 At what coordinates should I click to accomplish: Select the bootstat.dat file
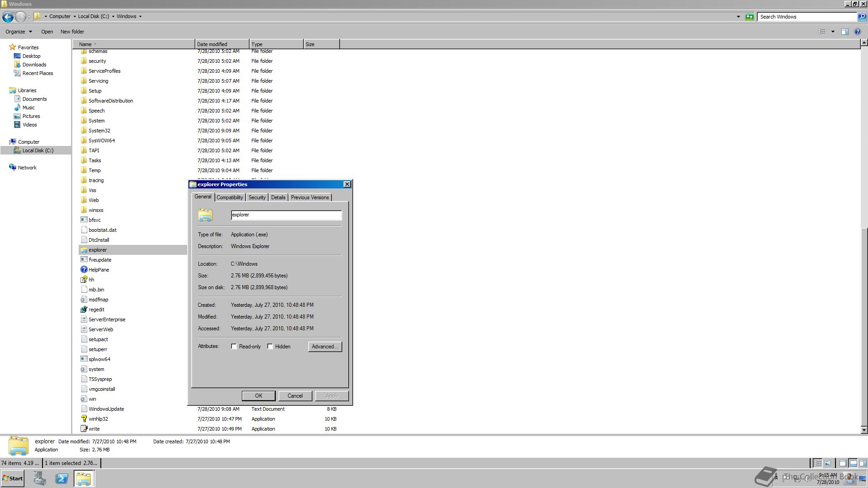pos(103,230)
